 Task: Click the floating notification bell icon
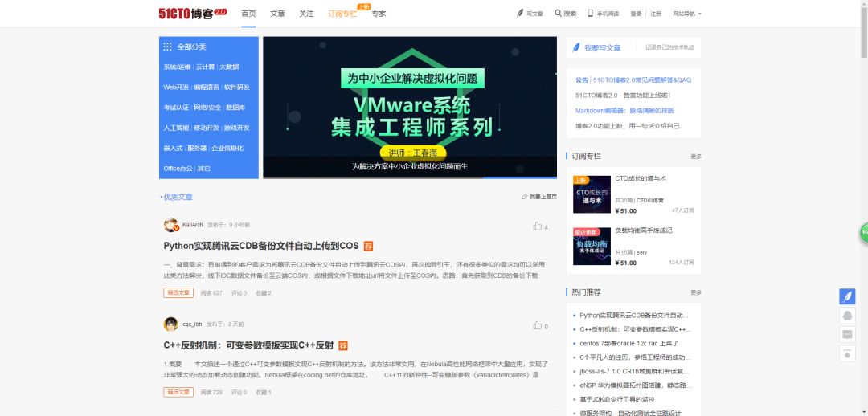847,316
